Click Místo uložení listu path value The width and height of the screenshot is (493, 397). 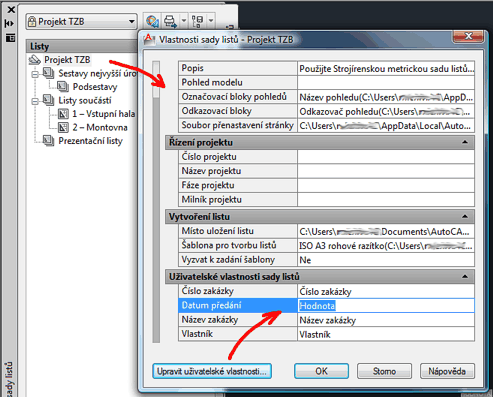point(386,231)
